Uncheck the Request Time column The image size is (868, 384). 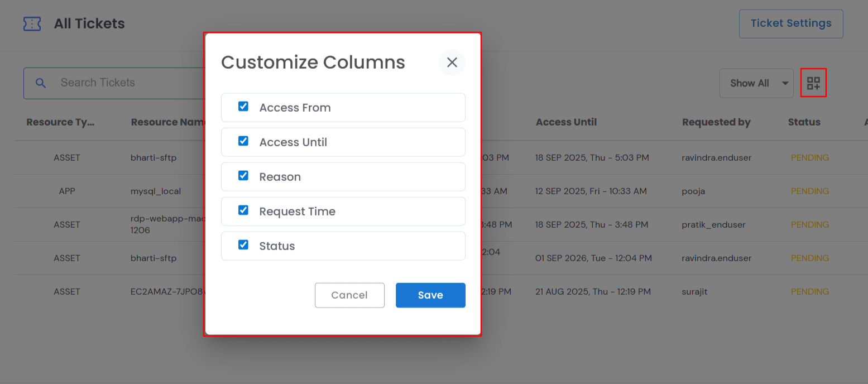pyautogui.click(x=243, y=210)
